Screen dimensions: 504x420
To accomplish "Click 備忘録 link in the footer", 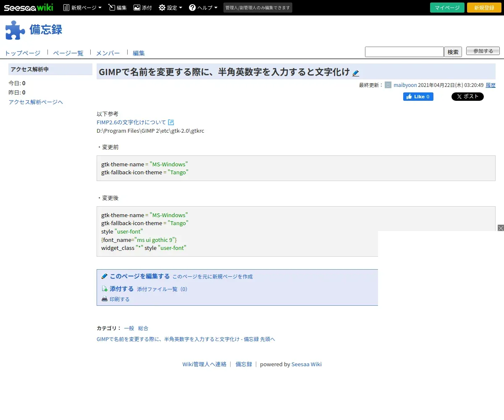I will point(244,365).
